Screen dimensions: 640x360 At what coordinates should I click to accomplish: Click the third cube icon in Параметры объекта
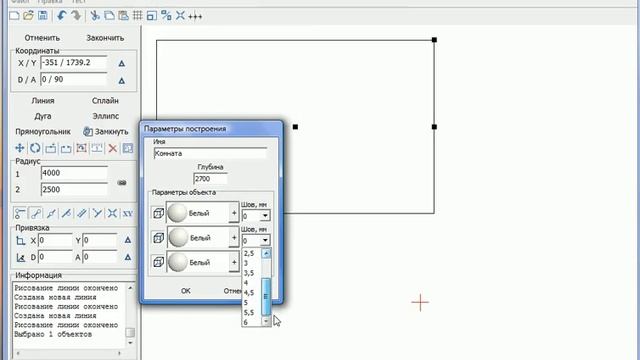[x=158, y=262]
